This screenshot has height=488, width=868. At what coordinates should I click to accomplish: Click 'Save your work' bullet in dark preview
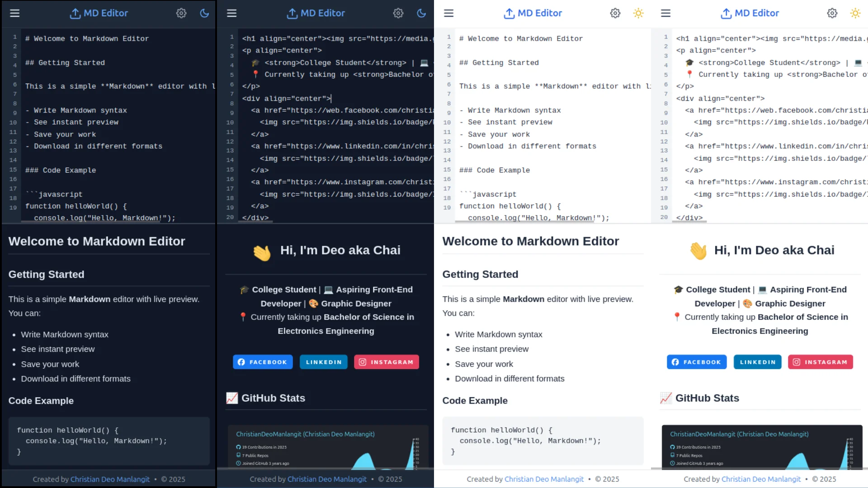(50, 364)
